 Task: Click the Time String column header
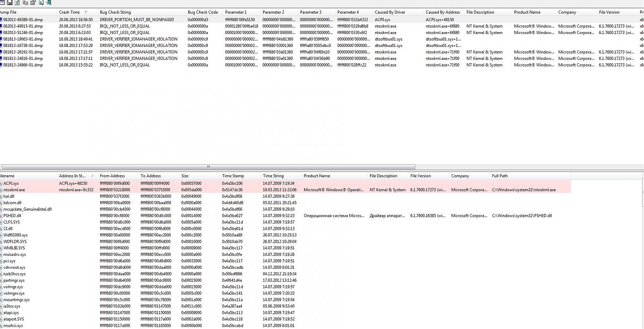click(x=281, y=176)
